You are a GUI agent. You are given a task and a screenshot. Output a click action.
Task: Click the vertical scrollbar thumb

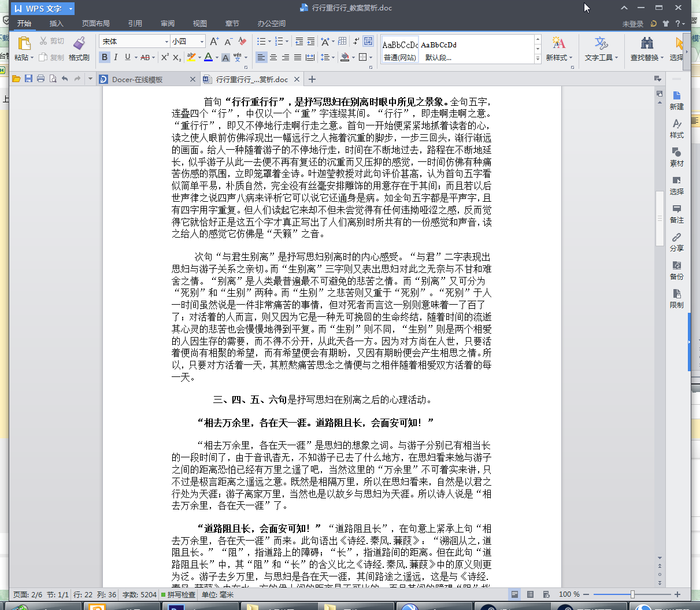click(660, 218)
